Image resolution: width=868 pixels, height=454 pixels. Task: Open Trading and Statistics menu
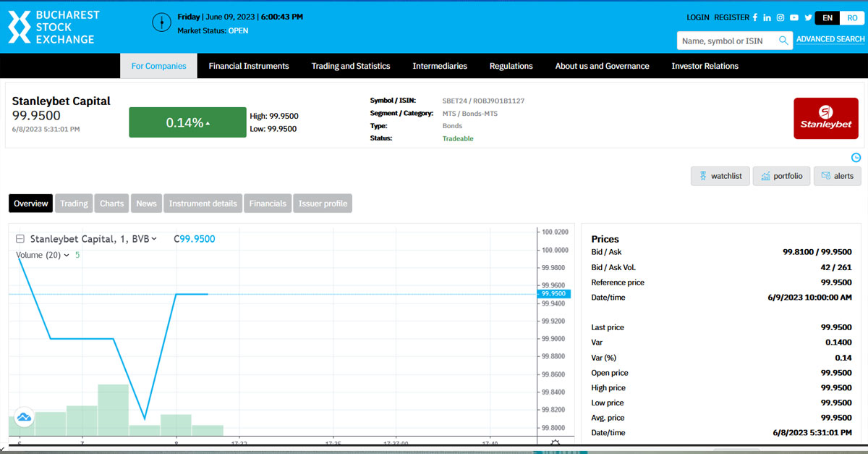point(351,66)
